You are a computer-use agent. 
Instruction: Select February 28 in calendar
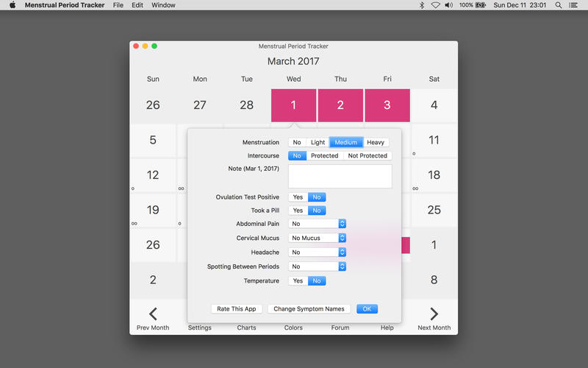tap(247, 105)
